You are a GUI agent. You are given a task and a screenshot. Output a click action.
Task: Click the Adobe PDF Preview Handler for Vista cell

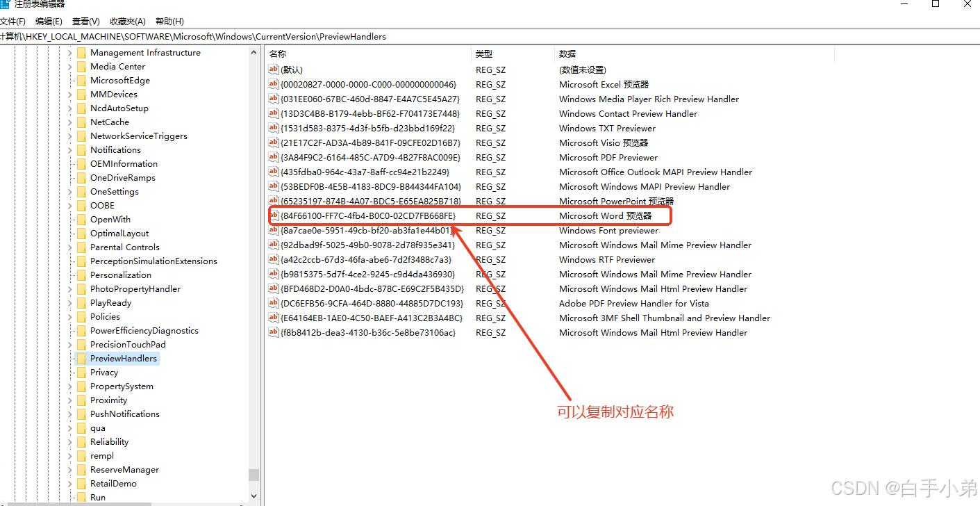(x=633, y=303)
